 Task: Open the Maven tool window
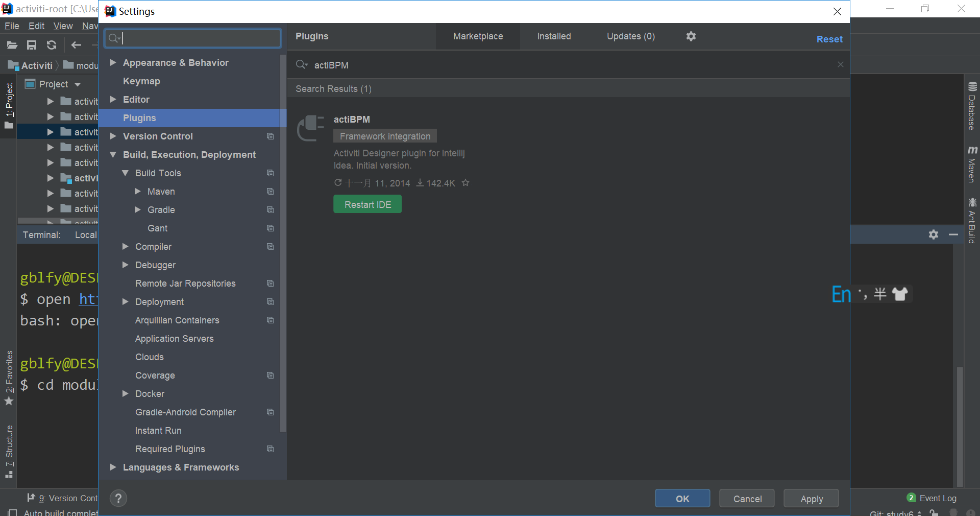pyautogui.click(x=972, y=165)
